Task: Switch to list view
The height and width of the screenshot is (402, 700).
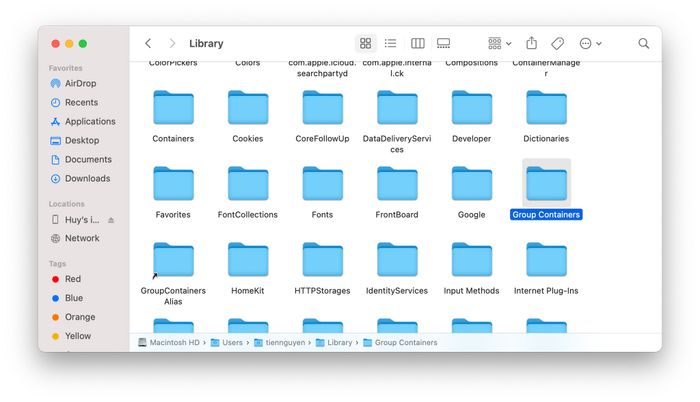Action: (391, 44)
